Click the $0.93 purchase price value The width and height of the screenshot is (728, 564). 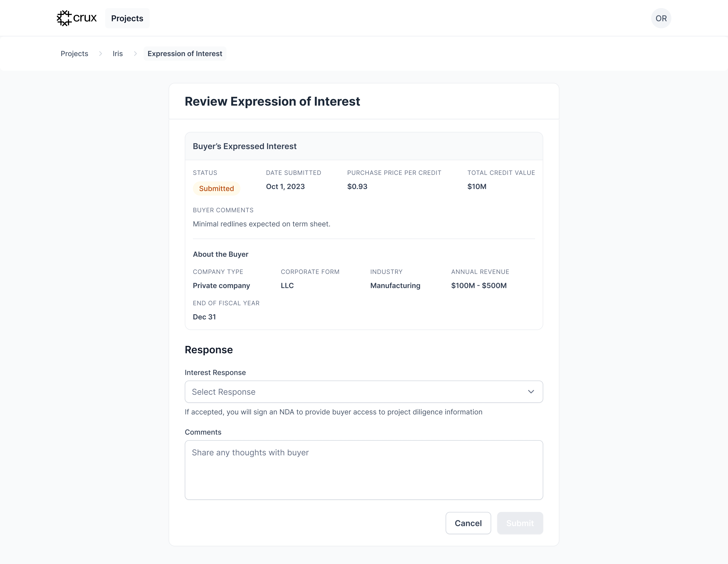[357, 186]
